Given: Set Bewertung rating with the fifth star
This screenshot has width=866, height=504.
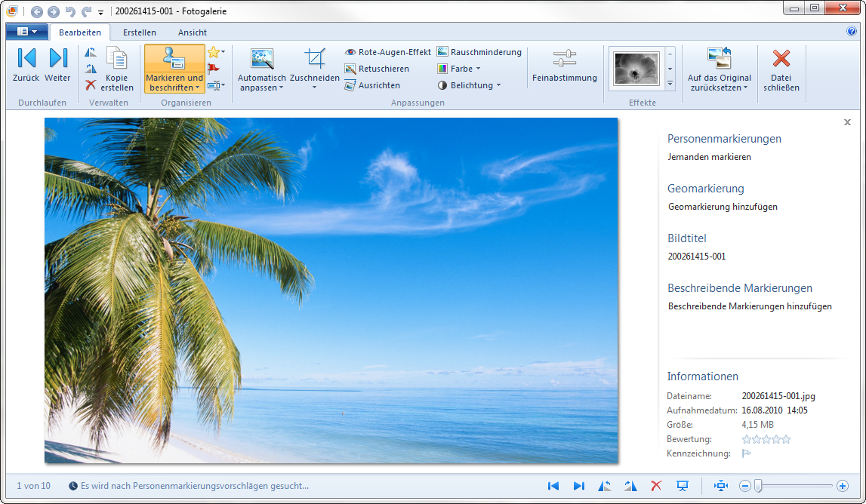Looking at the screenshot, I should tap(786, 439).
